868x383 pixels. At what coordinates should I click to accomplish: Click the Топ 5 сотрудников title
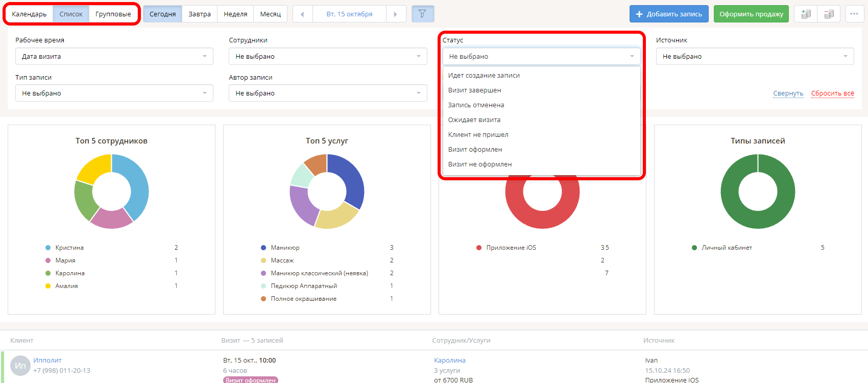tap(111, 140)
